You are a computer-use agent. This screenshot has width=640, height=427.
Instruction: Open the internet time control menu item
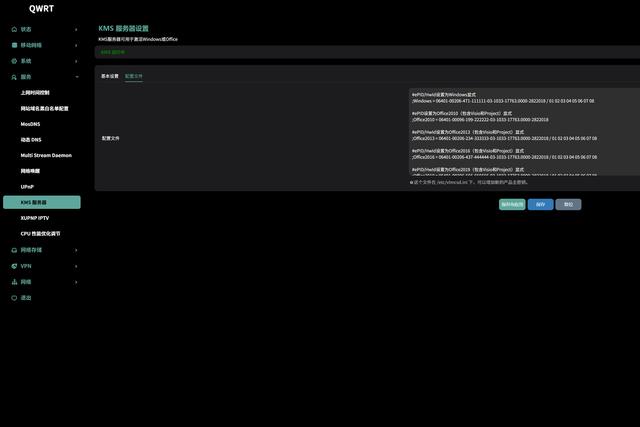click(x=35, y=93)
